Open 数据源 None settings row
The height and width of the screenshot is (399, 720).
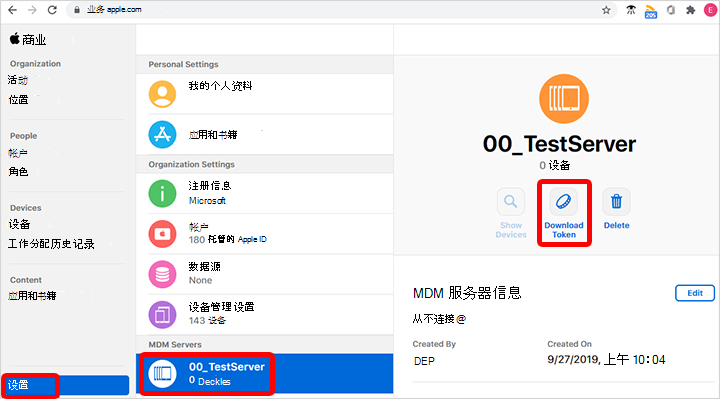264,274
